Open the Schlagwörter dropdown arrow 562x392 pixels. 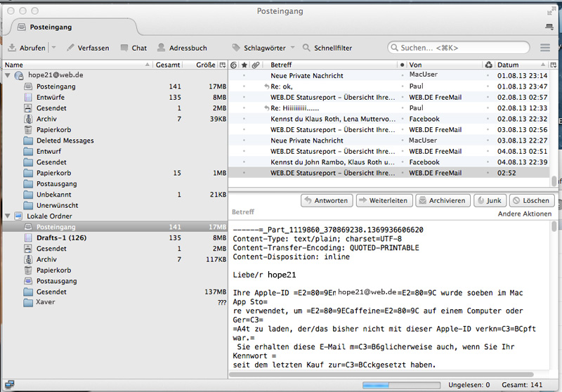click(293, 48)
